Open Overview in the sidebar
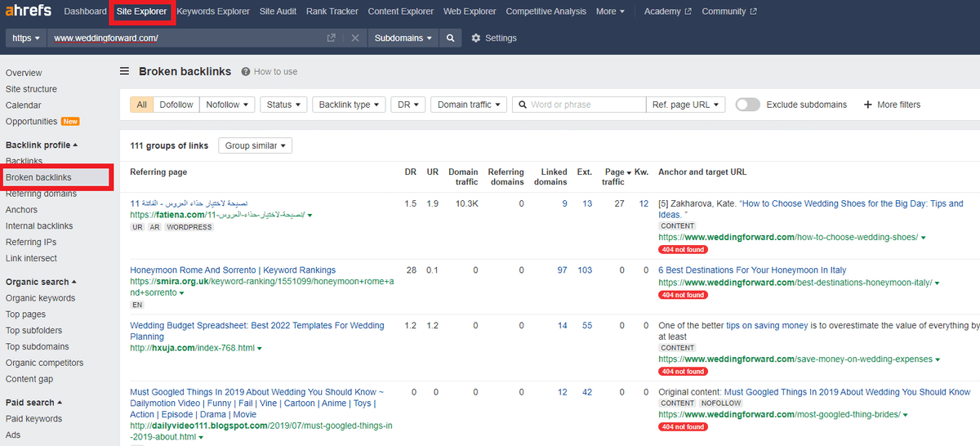Image resolution: width=980 pixels, height=446 pixels. pyautogui.click(x=24, y=73)
